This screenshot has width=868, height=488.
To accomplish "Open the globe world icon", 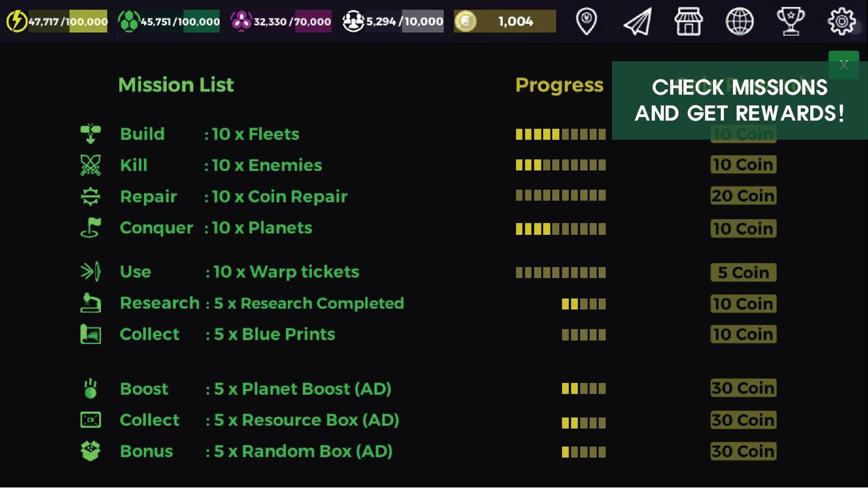I will pyautogui.click(x=739, y=22).
